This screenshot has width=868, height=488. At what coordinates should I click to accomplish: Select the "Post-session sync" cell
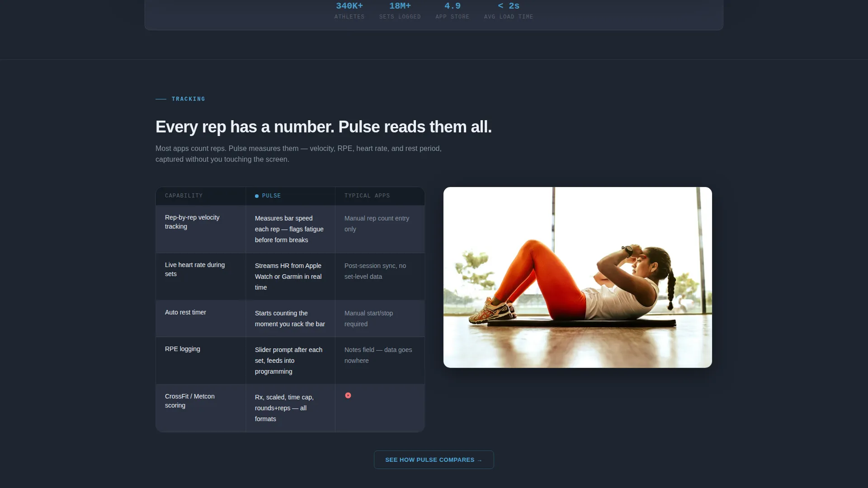coord(380,277)
